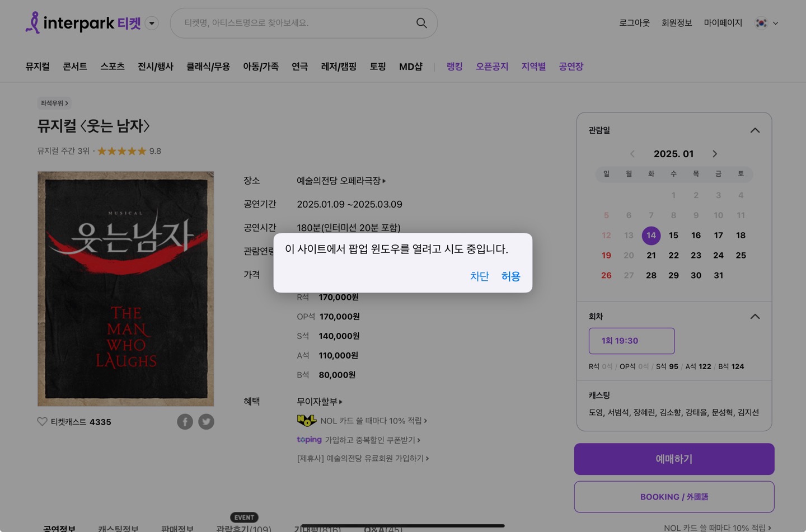Select the 1회 19:30 showtime

coord(631,341)
